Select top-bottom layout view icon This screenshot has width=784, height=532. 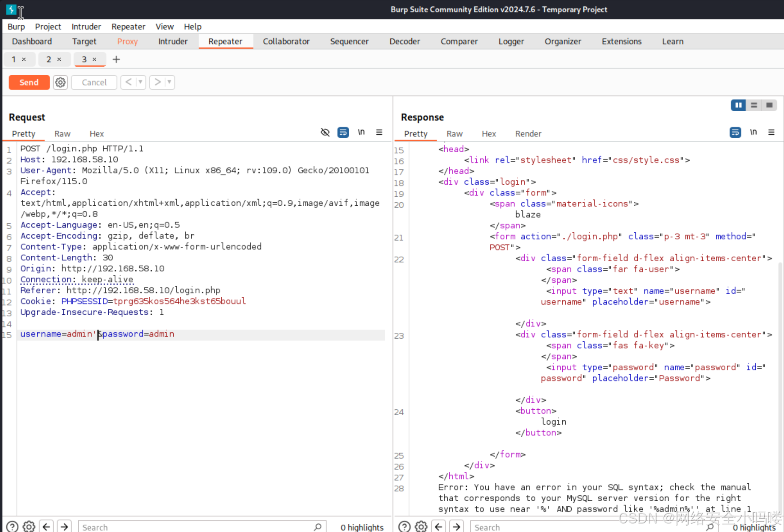(754, 105)
